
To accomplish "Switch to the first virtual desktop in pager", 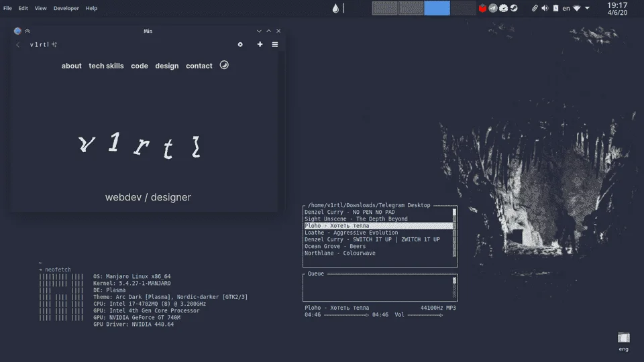I will tap(384, 8).
